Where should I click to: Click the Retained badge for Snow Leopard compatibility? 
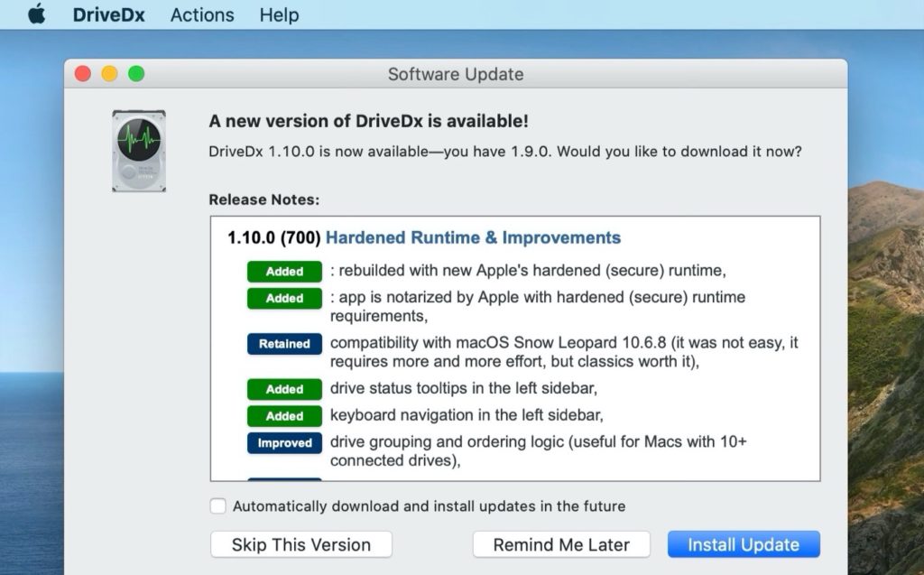pos(284,344)
